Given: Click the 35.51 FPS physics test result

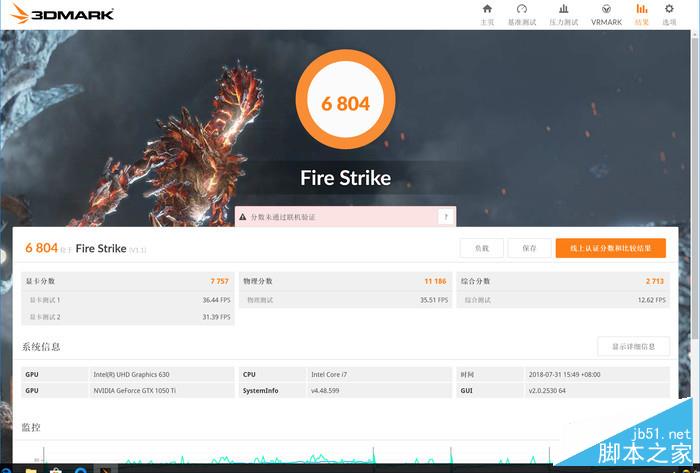Looking at the screenshot, I should [x=434, y=300].
